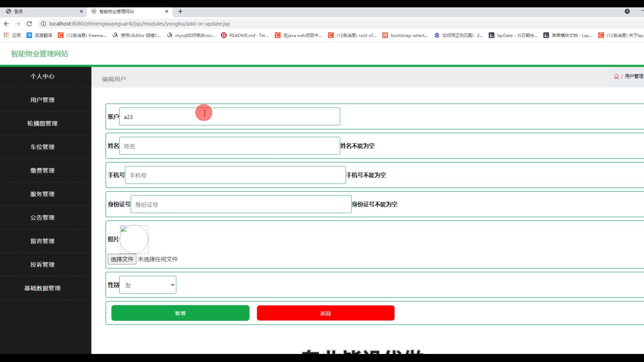The image size is (644, 362).
Task: Open 投诉管理 in sidebar
Action: [x=43, y=264]
